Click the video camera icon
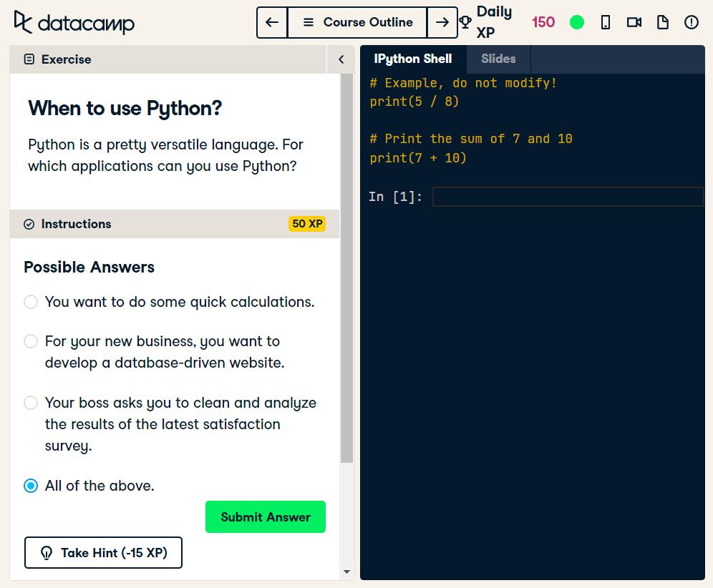The image size is (713, 588). pyautogui.click(x=634, y=22)
